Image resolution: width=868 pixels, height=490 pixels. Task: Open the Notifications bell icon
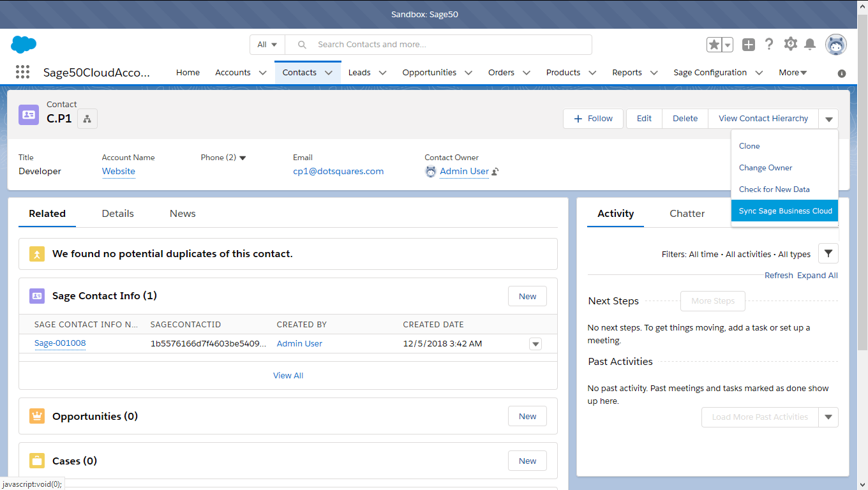pyautogui.click(x=810, y=44)
